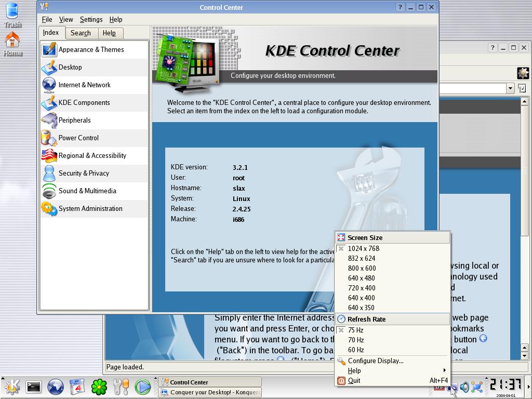Switch to the Search tab
Screen dimensions: 532x399
click(81, 33)
